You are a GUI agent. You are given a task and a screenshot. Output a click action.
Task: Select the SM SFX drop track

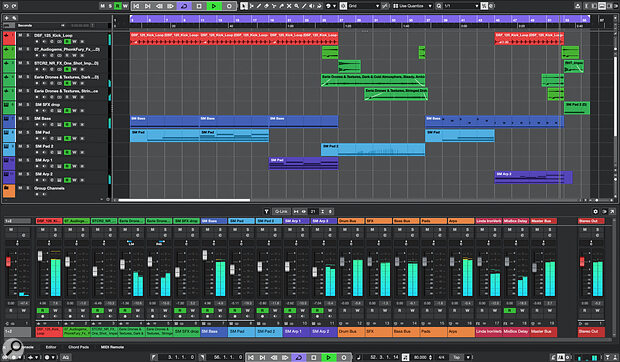[x=47, y=104]
